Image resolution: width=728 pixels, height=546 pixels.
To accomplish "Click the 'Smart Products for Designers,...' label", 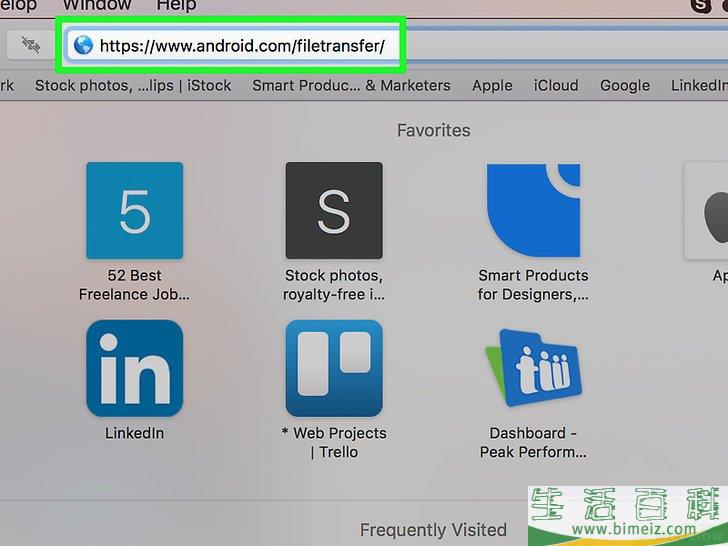I will click(x=533, y=285).
